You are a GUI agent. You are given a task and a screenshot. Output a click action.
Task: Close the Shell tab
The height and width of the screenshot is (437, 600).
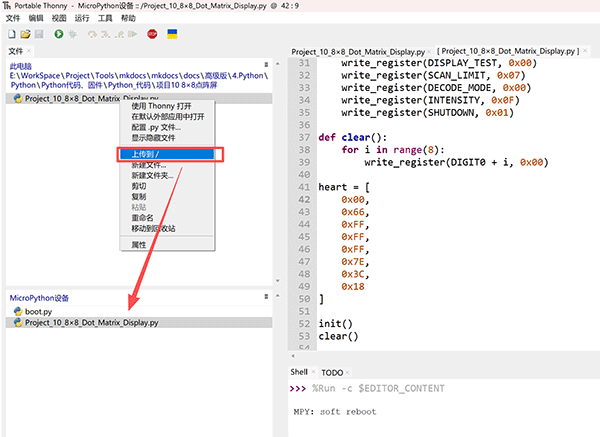(313, 372)
